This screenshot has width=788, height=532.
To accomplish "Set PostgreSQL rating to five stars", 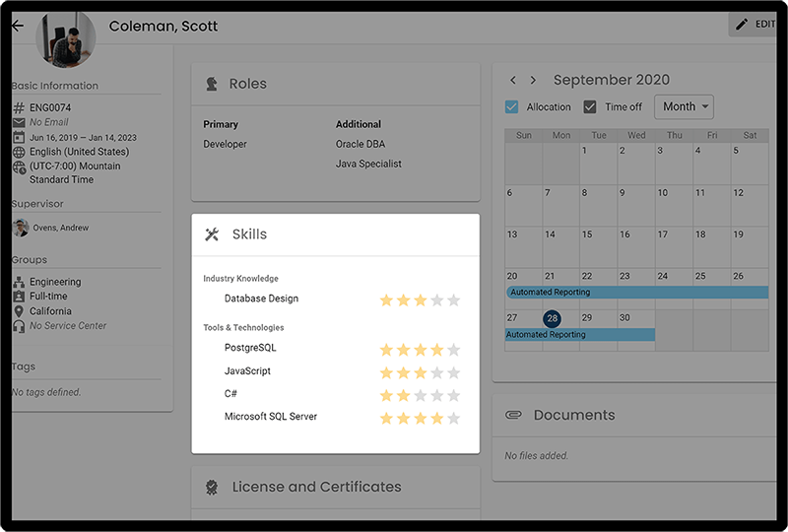I will (x=453, y=349).
